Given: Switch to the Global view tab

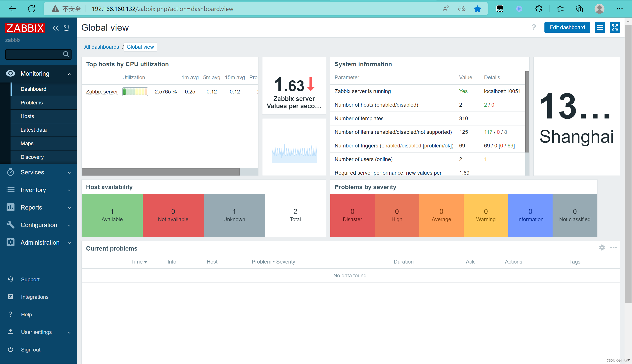Looking at the screenshot, I should pyautogui.click(x=140, y=47).
